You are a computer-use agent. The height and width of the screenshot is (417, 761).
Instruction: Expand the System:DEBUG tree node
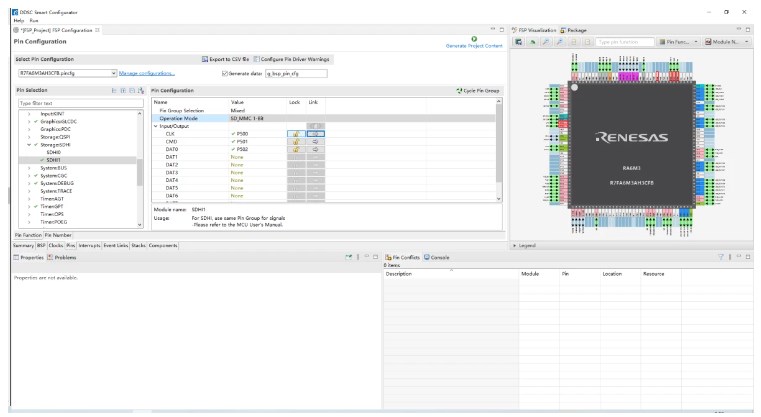coord(29,183)
